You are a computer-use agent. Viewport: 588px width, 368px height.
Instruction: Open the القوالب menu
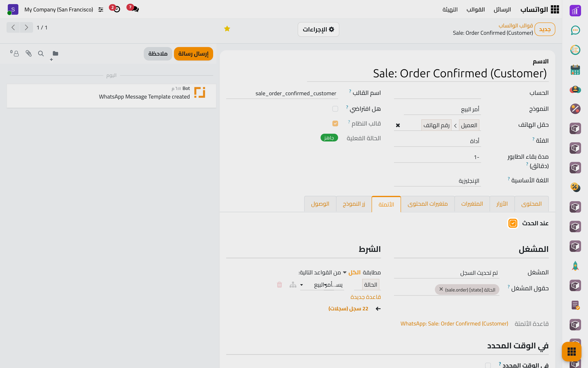(x=476, y=10)
